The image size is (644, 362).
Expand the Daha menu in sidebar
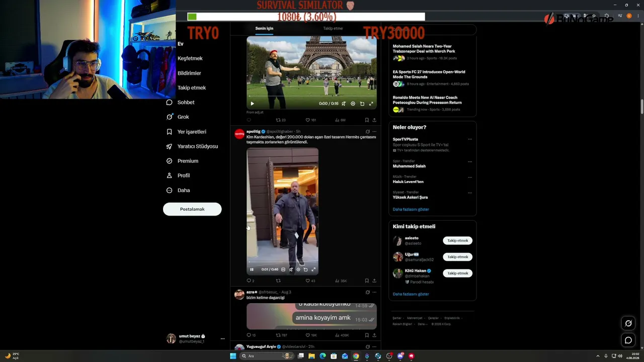click(178, 190)
